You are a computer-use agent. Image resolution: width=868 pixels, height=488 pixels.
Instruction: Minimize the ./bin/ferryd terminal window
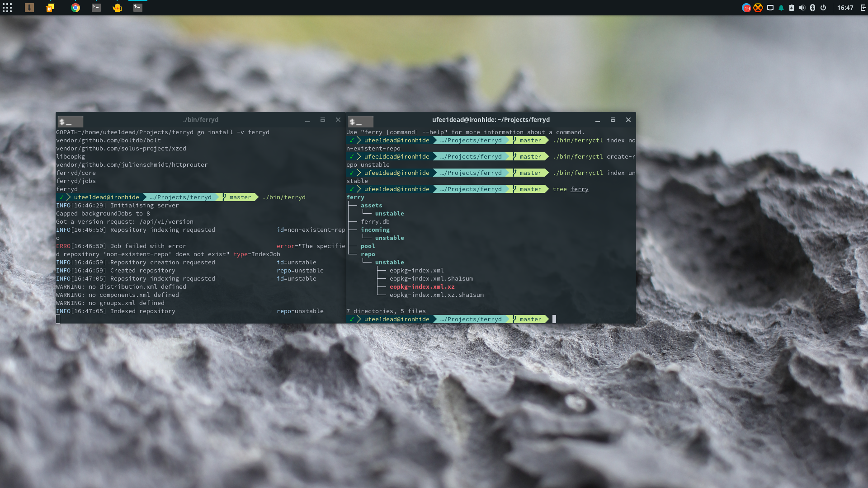(x=307, y=120)
